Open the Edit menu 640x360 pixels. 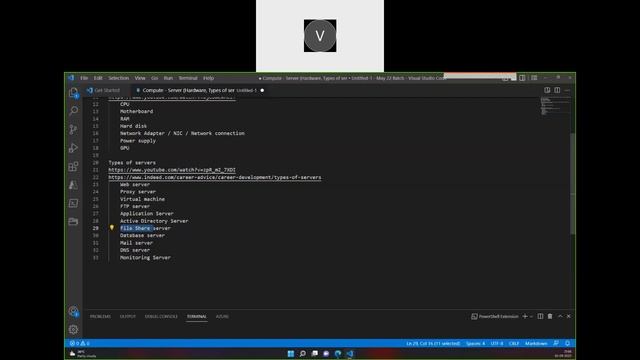tap(98, 78)
